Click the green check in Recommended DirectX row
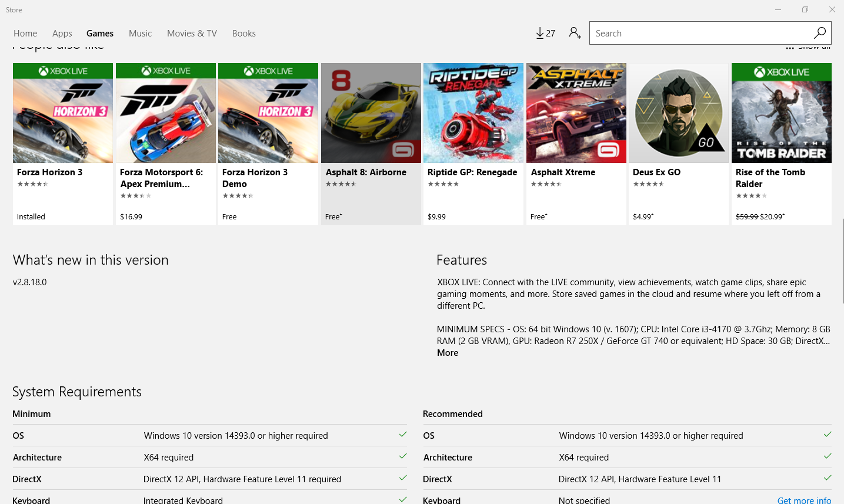This screenshot has height=504, width=844. coord(828,478)
